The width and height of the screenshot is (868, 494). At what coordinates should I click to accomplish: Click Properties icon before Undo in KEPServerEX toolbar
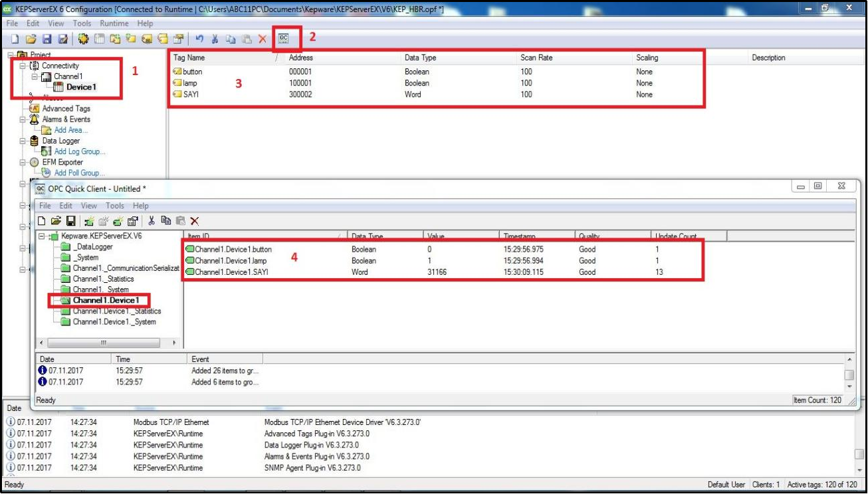point(178,39)
